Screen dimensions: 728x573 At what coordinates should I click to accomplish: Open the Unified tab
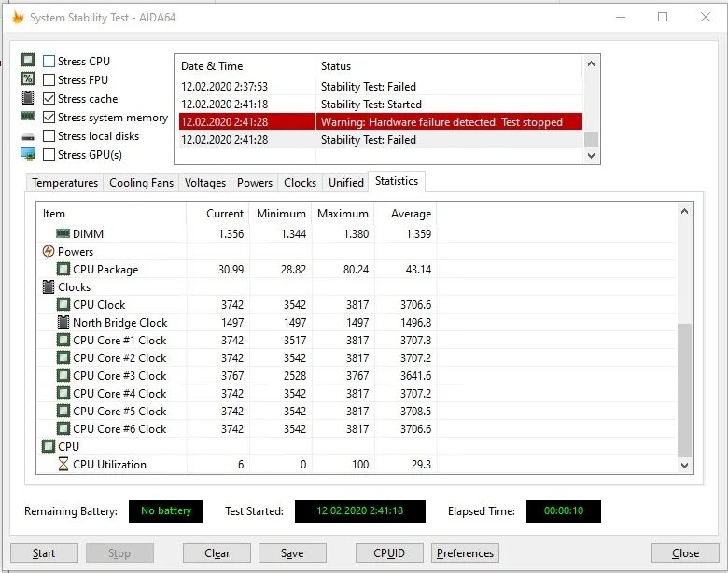click(346, 183)
